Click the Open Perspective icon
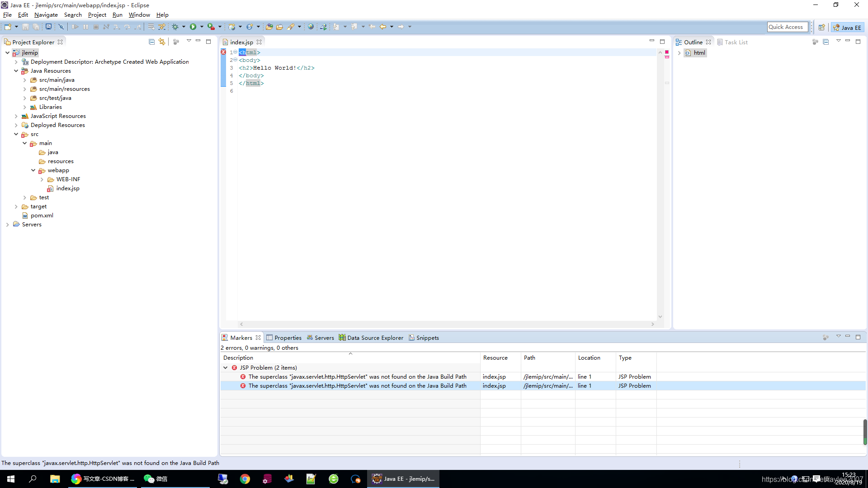Screen dimensions: 868x488 821,28
